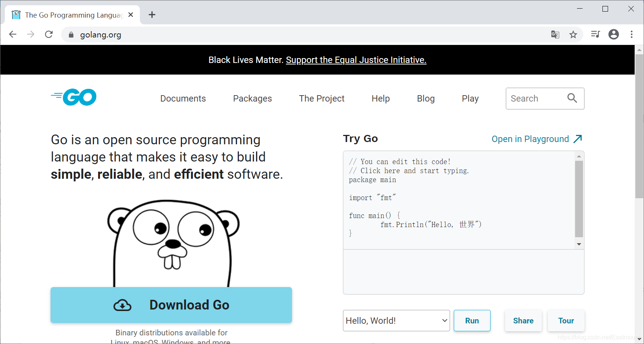Click the code line import "fmt"
The height and width of the screenshot is (344, 644).
(373, 197)
